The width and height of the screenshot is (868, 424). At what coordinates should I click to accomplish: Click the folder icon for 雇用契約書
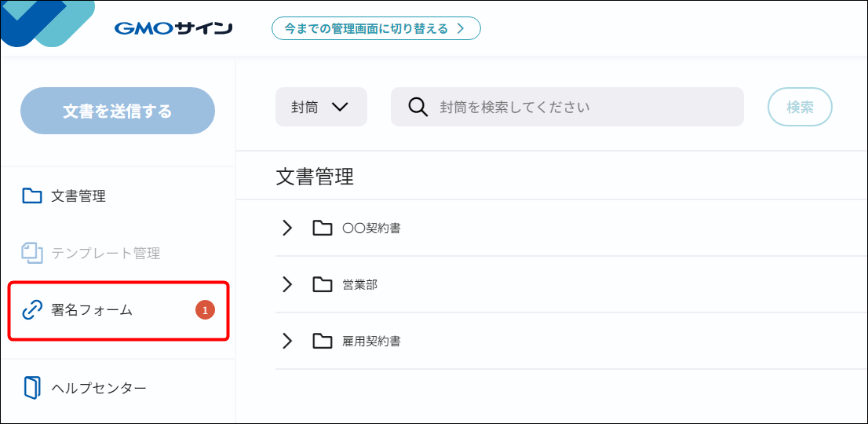(x=322, y=341)
